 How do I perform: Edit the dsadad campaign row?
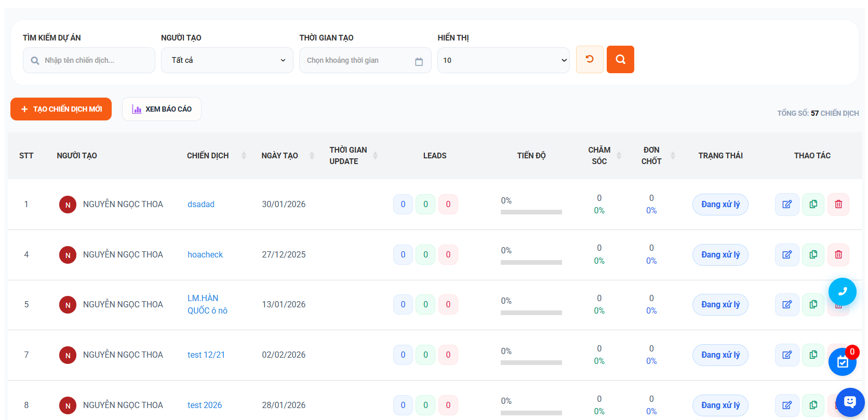click(787, 205)
